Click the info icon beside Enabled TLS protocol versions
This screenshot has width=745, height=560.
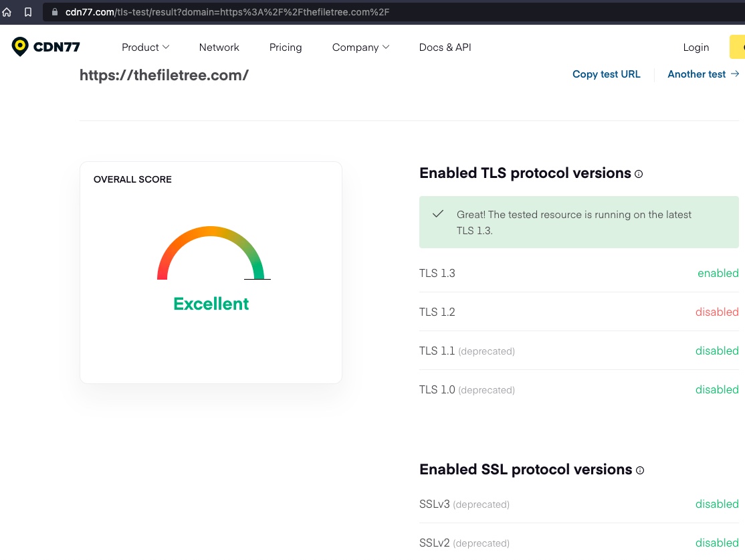(639, 174)
